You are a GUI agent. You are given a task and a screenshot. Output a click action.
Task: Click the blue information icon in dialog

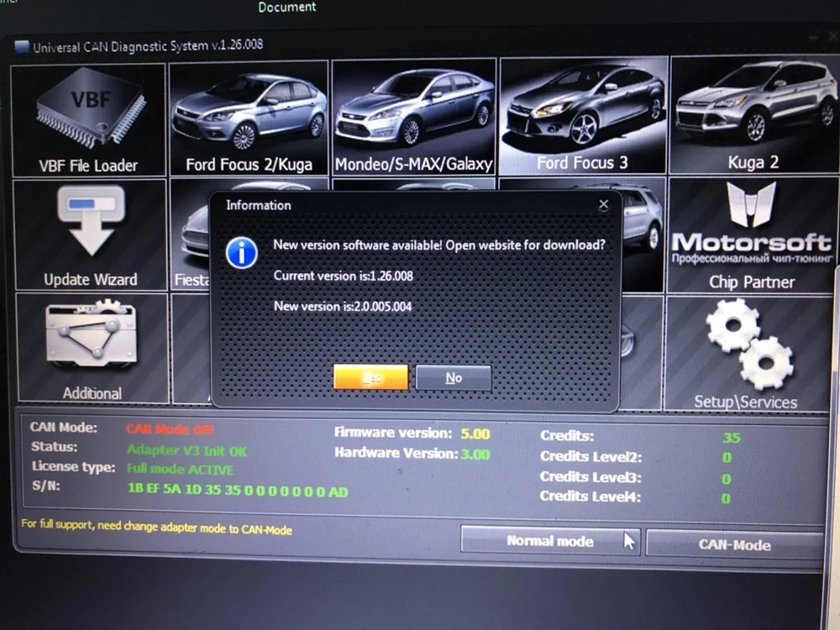[242, 253]
